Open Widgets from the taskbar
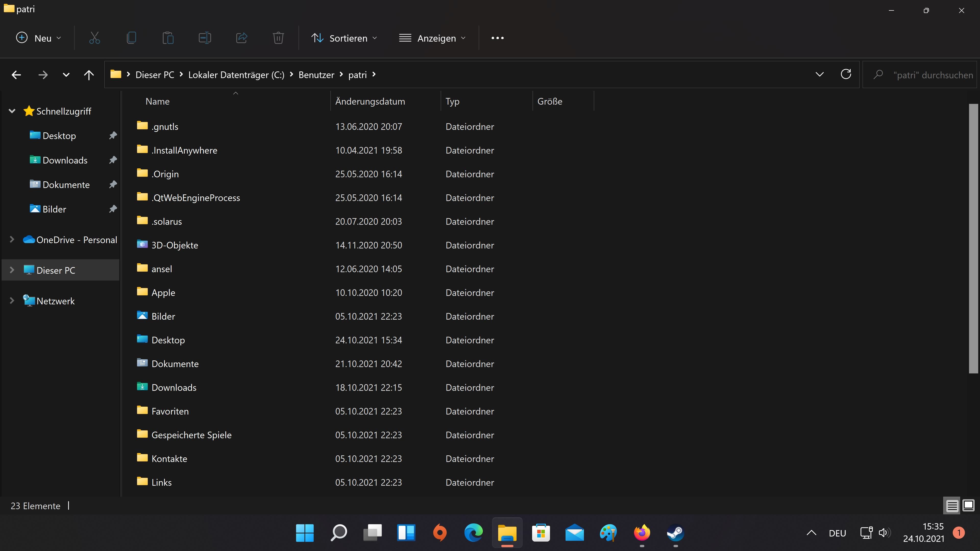 406,533
